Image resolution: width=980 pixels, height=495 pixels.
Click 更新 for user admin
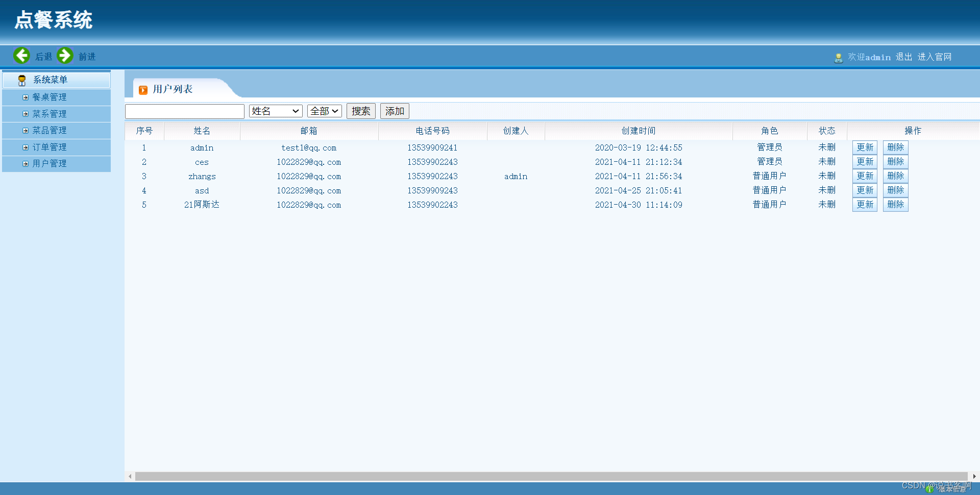(865, 147)
